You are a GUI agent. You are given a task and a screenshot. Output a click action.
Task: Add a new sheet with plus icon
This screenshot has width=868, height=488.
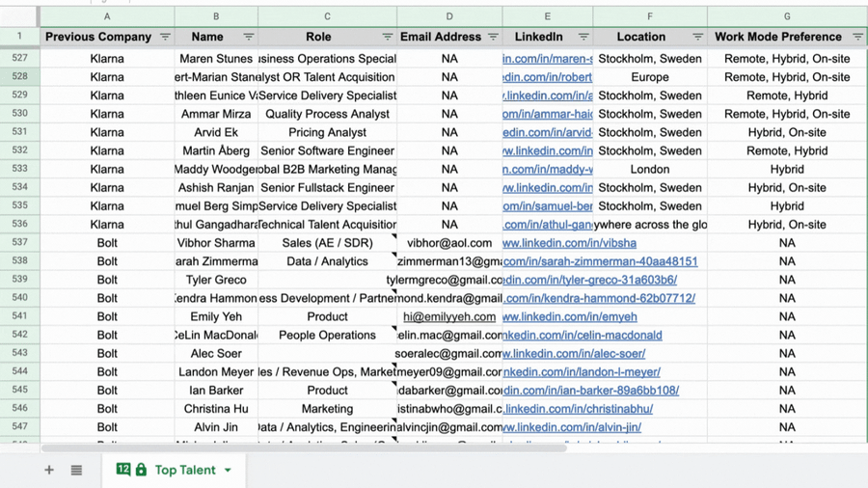pyautogui.click(x=49, y=470)
